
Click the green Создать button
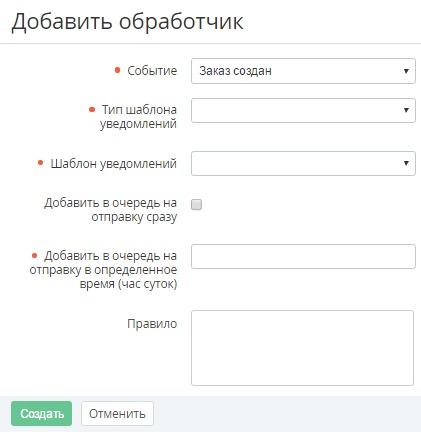(41, 413)
